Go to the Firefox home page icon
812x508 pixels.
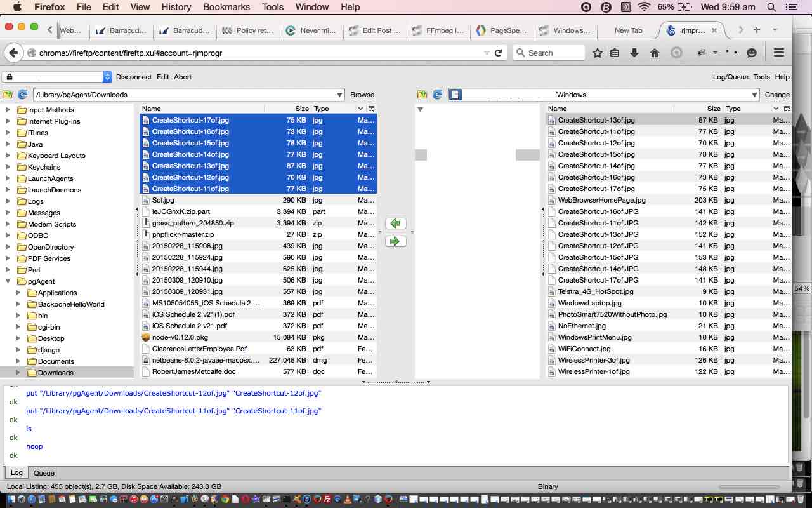[654, 53]
